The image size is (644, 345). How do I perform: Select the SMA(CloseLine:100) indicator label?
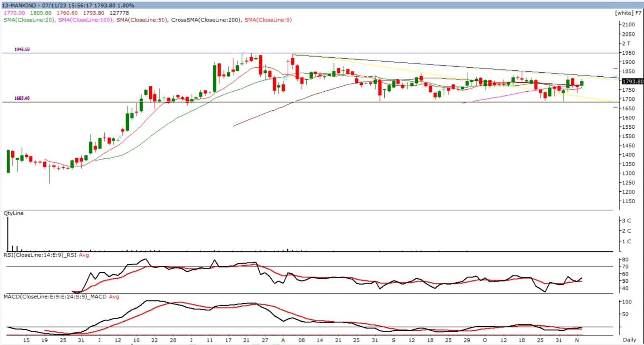click(85, 20)
